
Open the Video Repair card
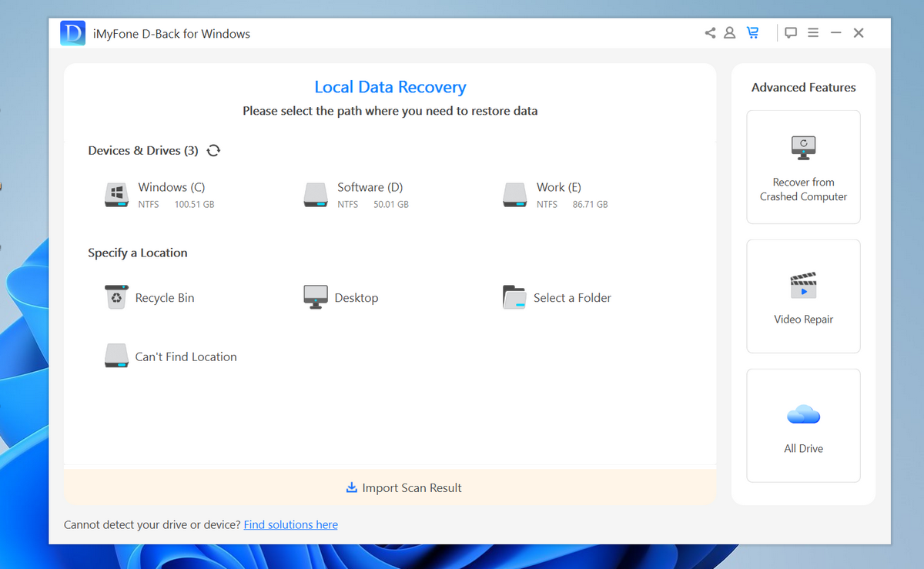803,296
